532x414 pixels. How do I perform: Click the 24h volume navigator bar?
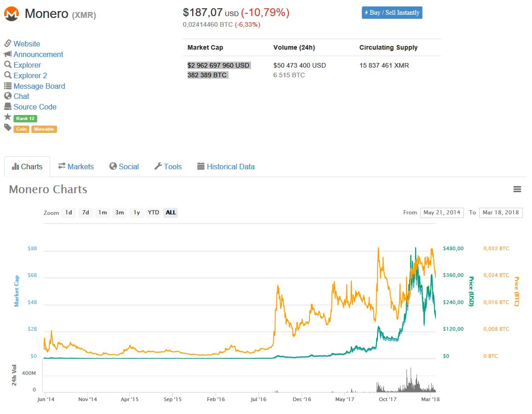click(239, 379)
